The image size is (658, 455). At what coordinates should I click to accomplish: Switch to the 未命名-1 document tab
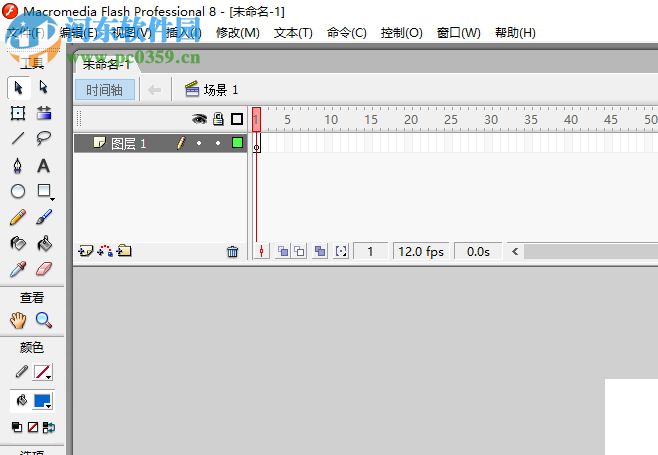pos(106,64)
